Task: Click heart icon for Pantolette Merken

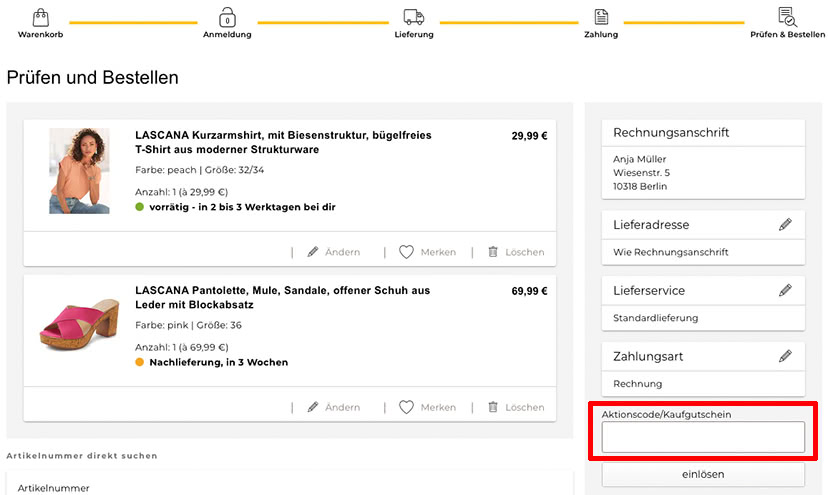Action: (406, 407)
